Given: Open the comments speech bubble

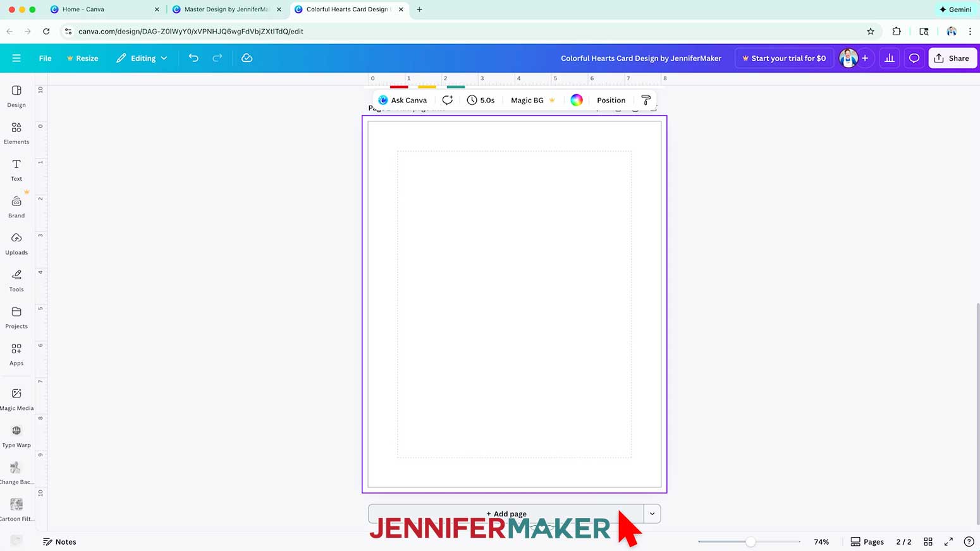Looking at the screenshot, I should coord(914,58).
